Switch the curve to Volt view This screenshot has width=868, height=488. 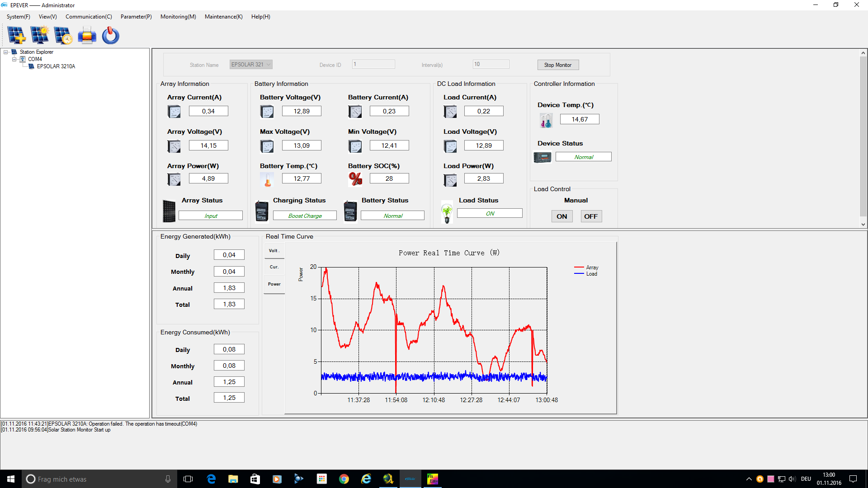[274, 251]
